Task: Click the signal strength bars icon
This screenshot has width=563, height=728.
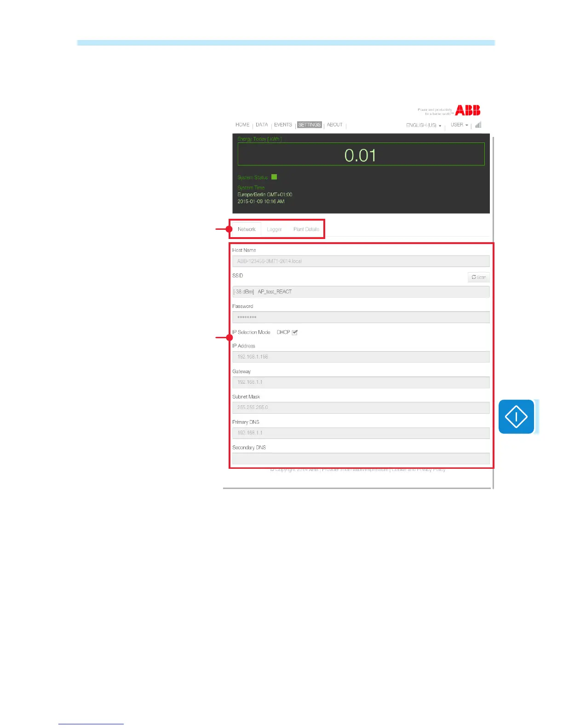Action: click(x=478, y=125)
